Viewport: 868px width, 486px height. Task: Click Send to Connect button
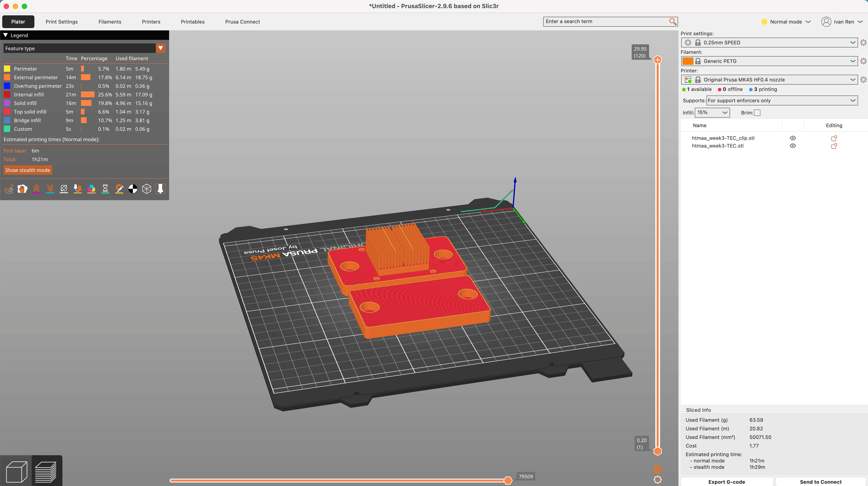coord(821,482)
